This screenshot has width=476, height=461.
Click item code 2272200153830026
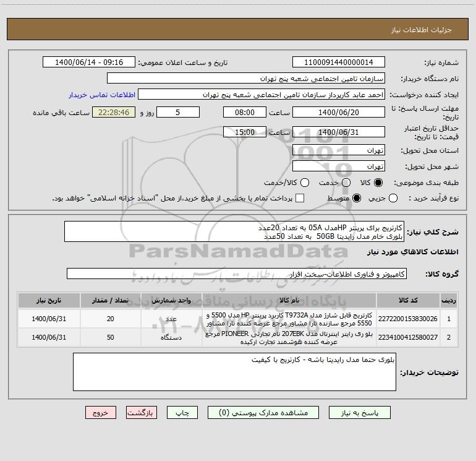pyautogui.click(x=408, y=319)
